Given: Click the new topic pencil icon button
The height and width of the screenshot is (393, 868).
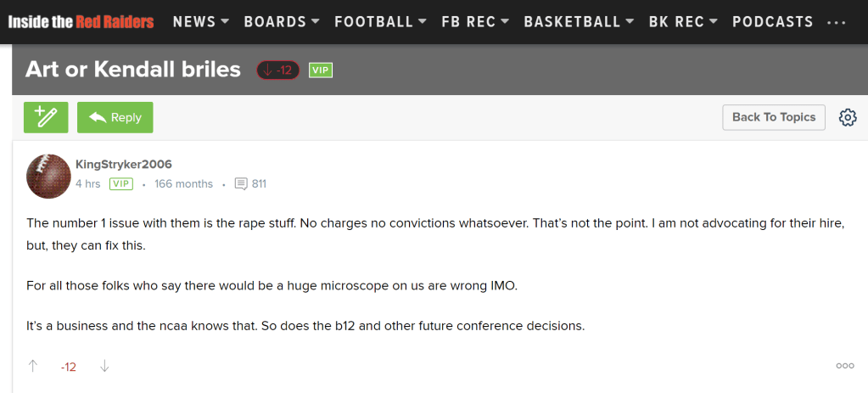Looking at the screenshot, I should pos(46,117).
